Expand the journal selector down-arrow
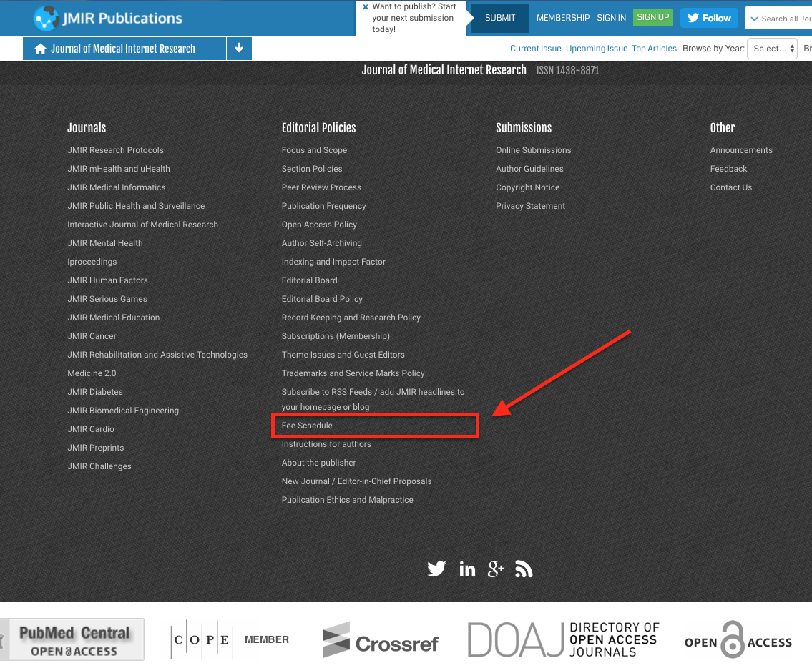Screen dimensions: 812x668 (239, 49)
